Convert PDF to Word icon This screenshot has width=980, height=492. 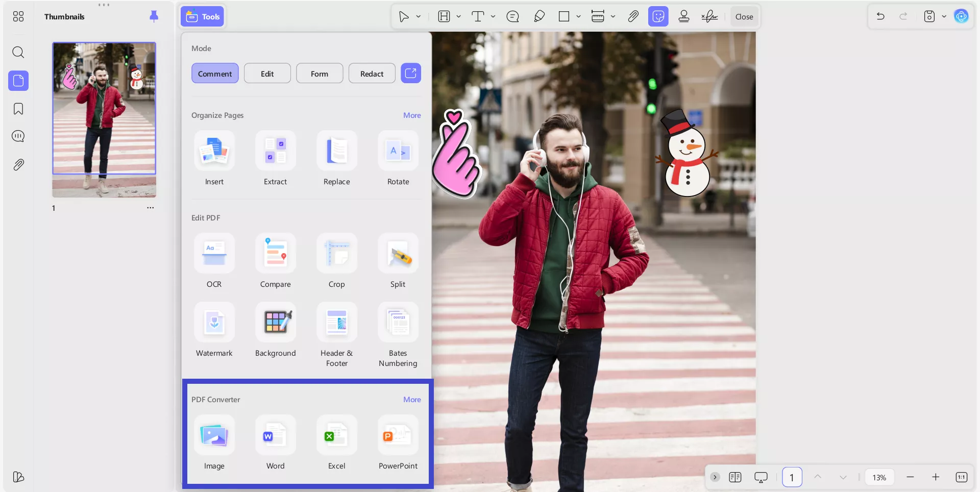[x=275, y=435]
